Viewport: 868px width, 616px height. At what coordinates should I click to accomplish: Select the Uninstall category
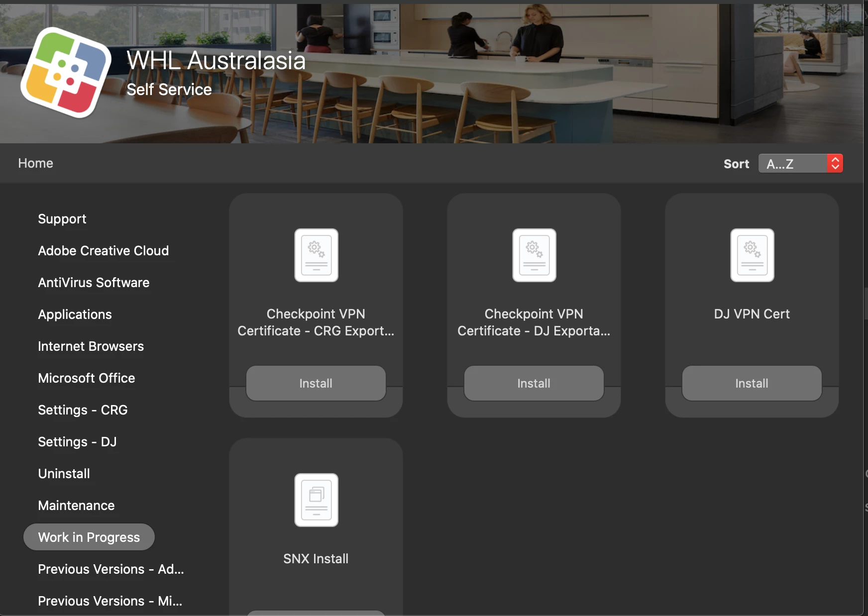tap(64, 474)
